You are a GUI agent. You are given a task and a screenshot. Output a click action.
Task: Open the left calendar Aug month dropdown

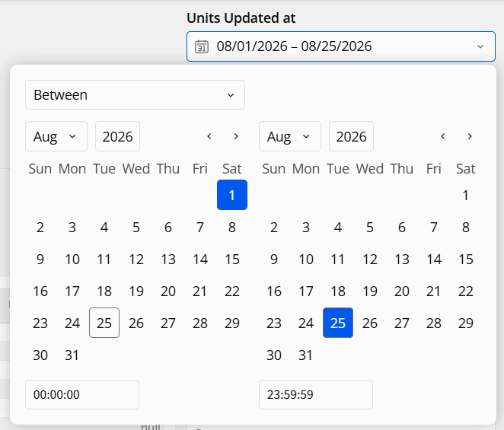click(x=56, y=136)
